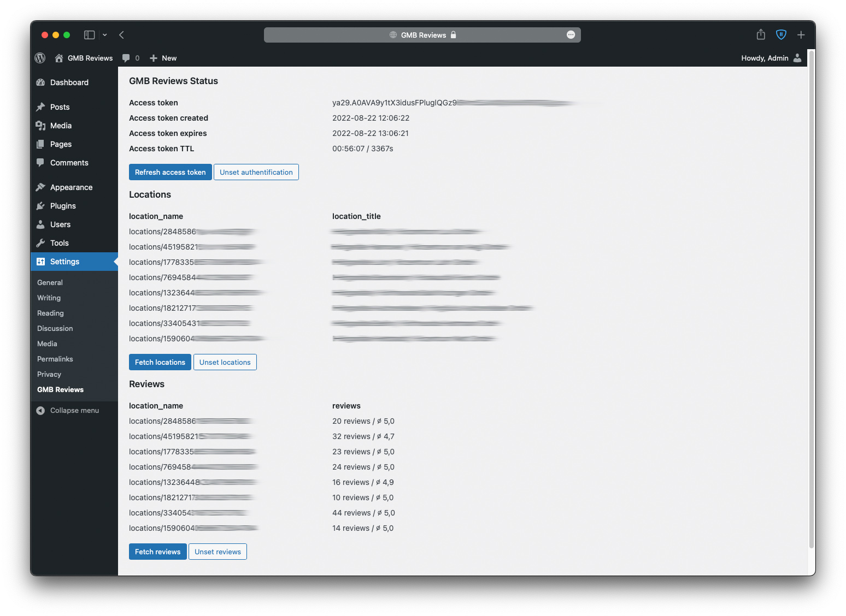Click the Plugins plug icon

tap(40, 206)
